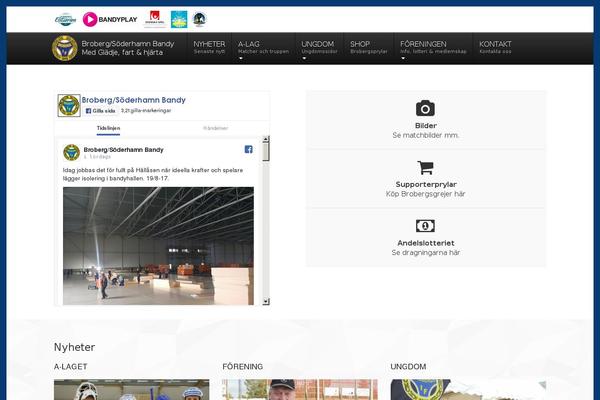The image size is (600, 400).
Task: Open the bandy hall photo in the post
Action: tap(158, 246)
